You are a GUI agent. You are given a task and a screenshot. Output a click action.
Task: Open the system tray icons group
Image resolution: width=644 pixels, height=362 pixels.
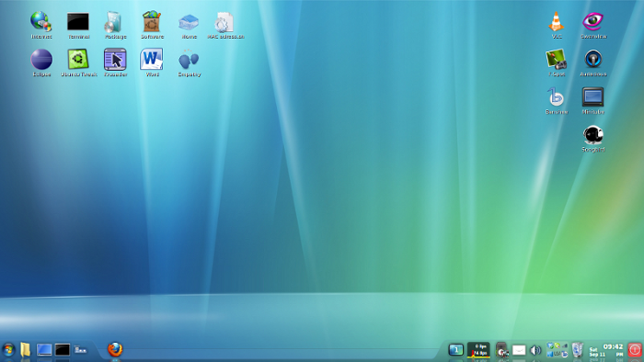point(557,350)
